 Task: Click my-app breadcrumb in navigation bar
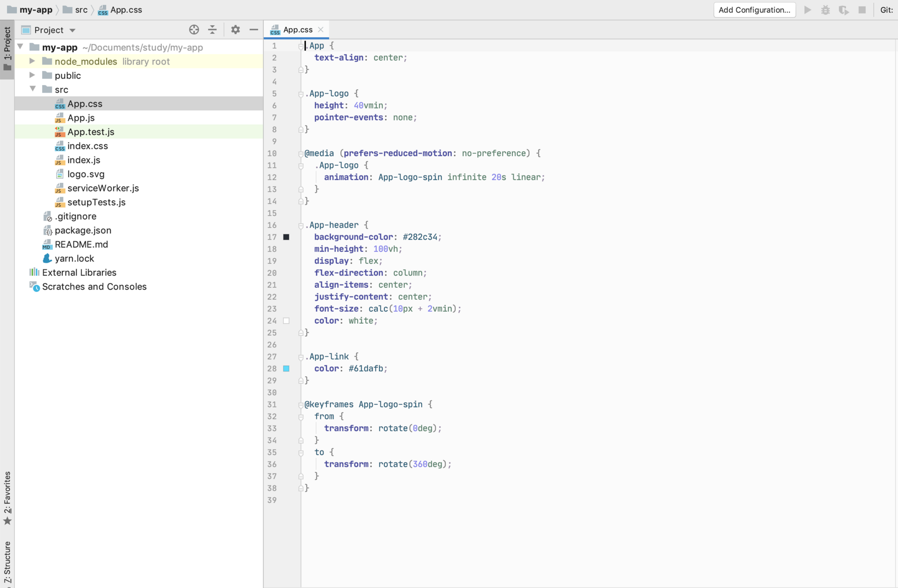click(29, 10)
